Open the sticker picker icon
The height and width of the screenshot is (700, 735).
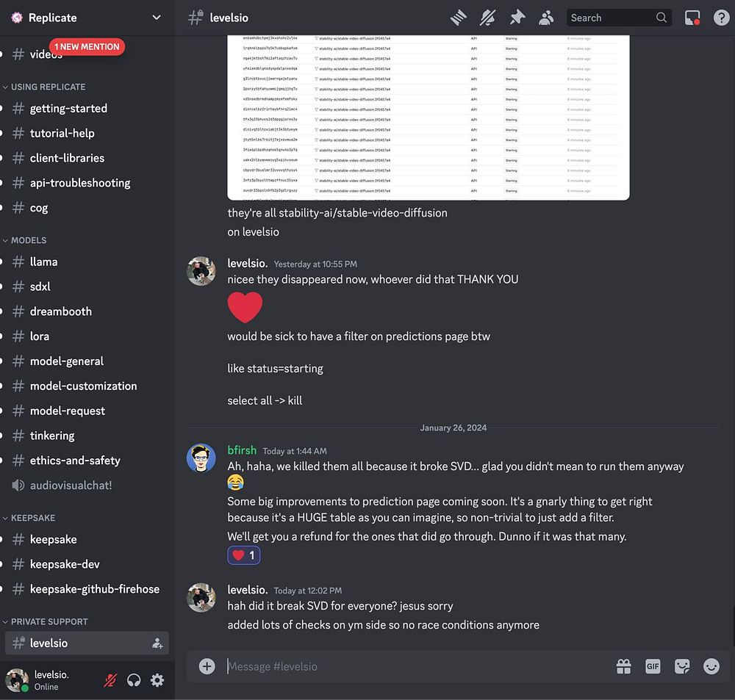682,666
